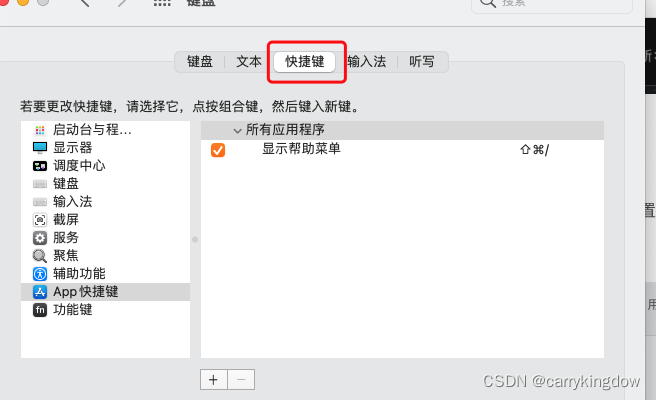Select the Spotlight (聚焦) magnifier icon
656x400 pixels.
(40, 256)
